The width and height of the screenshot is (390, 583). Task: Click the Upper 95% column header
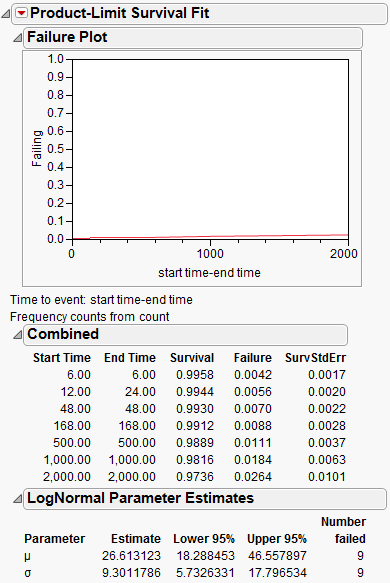[x=277, y=539]
